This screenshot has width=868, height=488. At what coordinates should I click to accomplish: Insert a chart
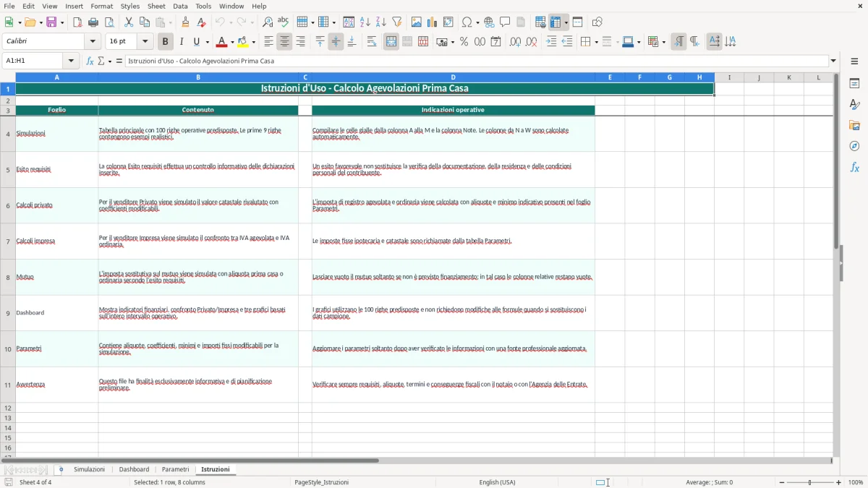(x=433, y=22)
